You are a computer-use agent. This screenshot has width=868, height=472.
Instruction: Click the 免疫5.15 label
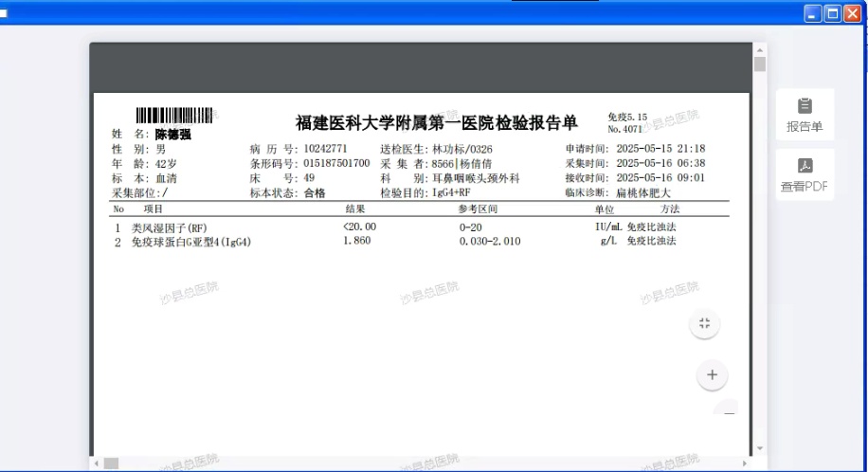click(627, 117)
